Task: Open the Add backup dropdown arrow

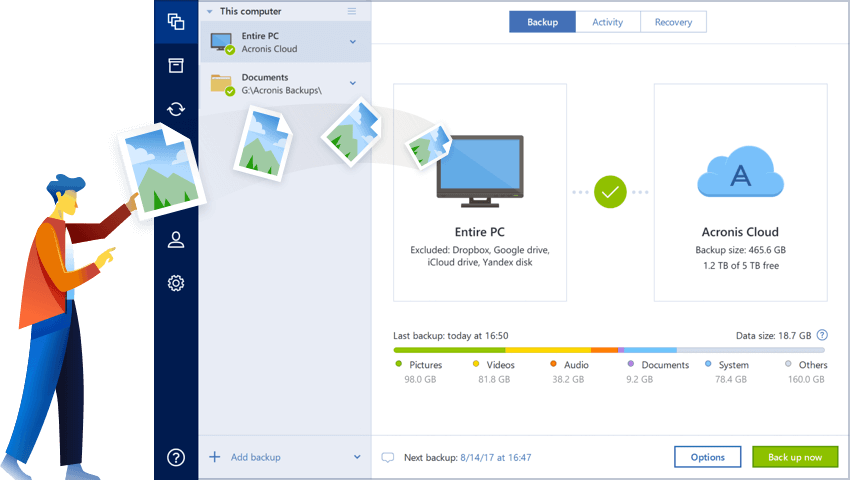Action: (x=357, y=457)
